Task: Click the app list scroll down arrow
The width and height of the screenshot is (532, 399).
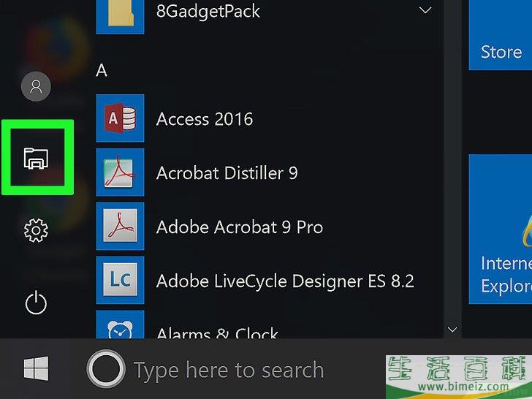Action: click(x=452, y=329)
